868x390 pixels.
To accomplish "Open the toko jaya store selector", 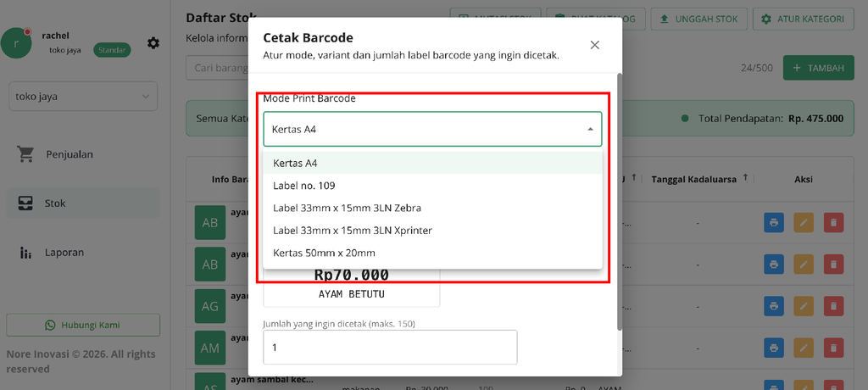I will (x=83, y=97).
